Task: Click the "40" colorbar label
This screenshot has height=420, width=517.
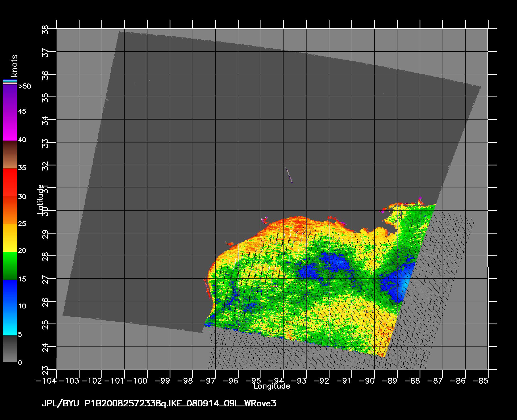Action: (x=22, y=140)
